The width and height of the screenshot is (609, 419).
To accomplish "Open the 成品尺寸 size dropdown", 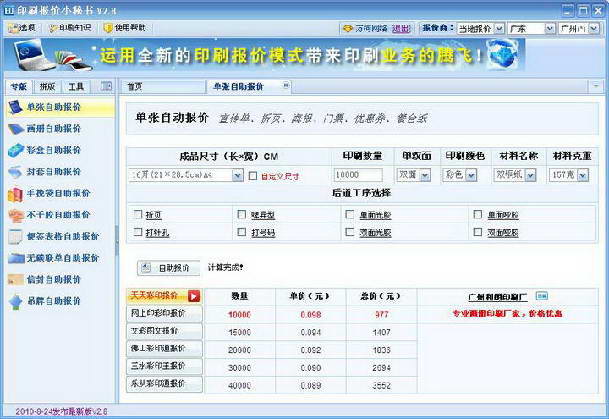I will (x=237, y=176).
